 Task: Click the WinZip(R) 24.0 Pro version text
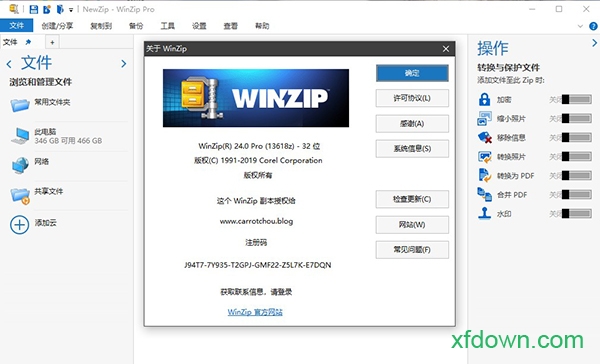(259, 146)
